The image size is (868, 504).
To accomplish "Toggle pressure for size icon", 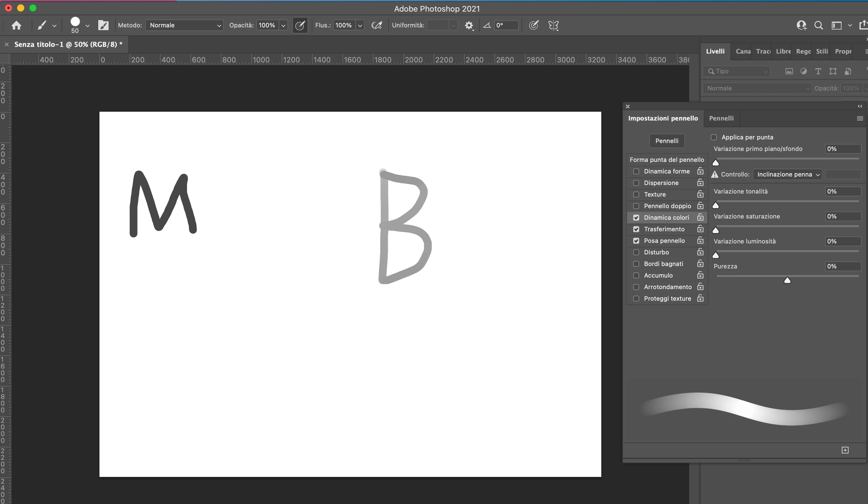I will [533, 25].
